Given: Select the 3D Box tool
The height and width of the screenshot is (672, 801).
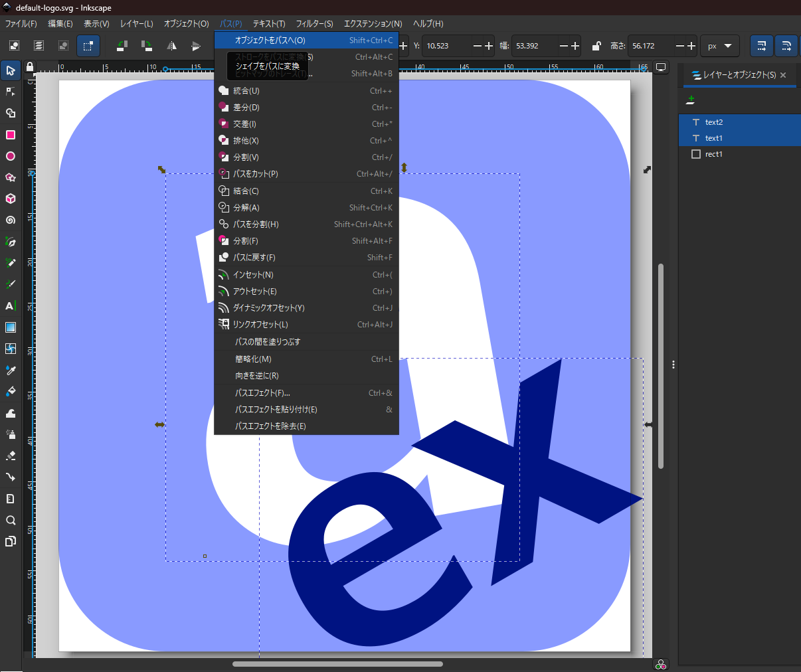Looking at the screenshot, I should point(10,199).
